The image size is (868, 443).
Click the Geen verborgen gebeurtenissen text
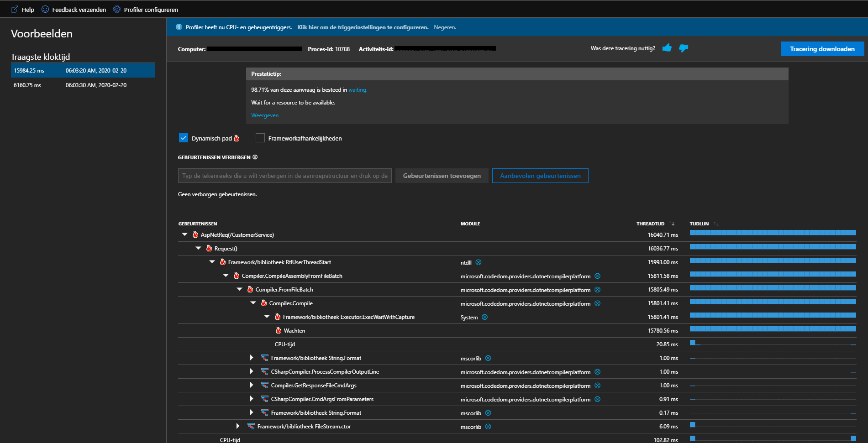pyautogui.click(x=217, y=194)
